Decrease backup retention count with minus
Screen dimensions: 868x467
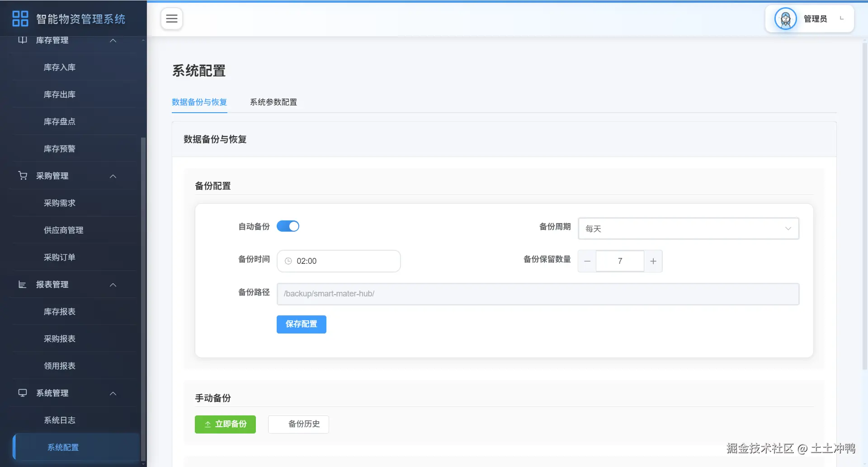(x=587, y=261)
